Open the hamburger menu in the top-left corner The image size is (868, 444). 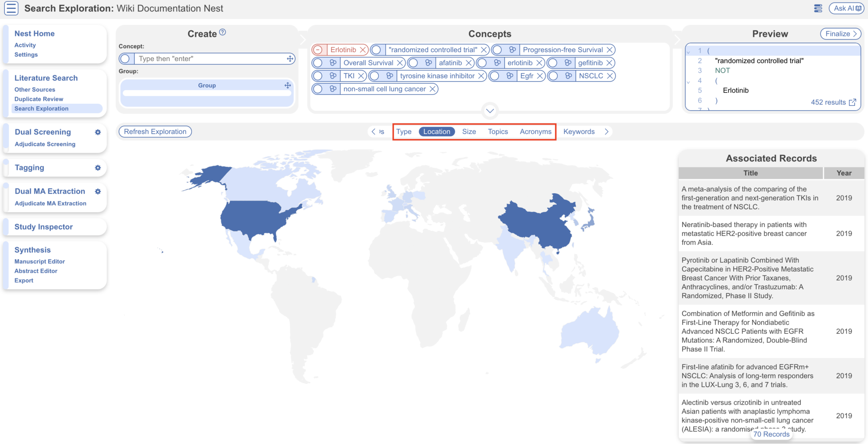point(11,8)
